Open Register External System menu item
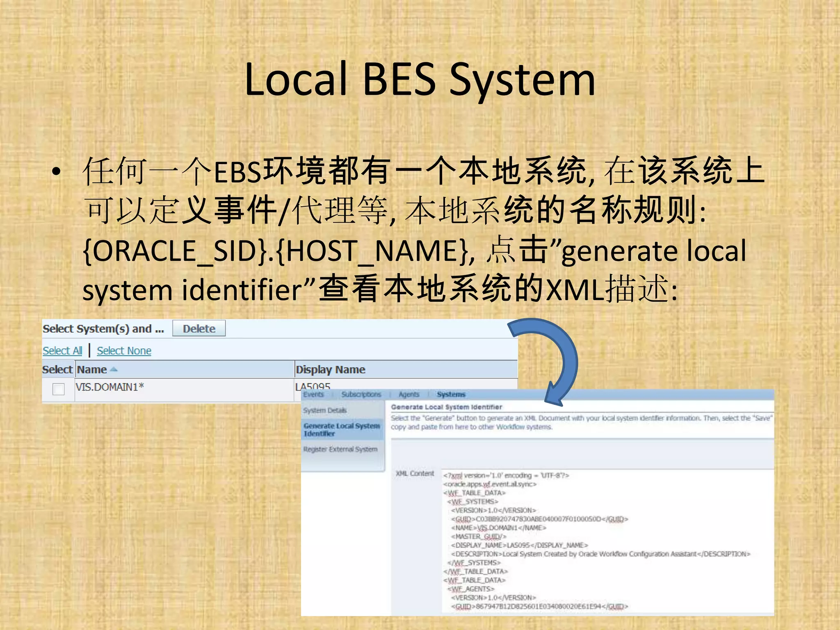This screenshot has width=840, height=630. click(340, 449)
